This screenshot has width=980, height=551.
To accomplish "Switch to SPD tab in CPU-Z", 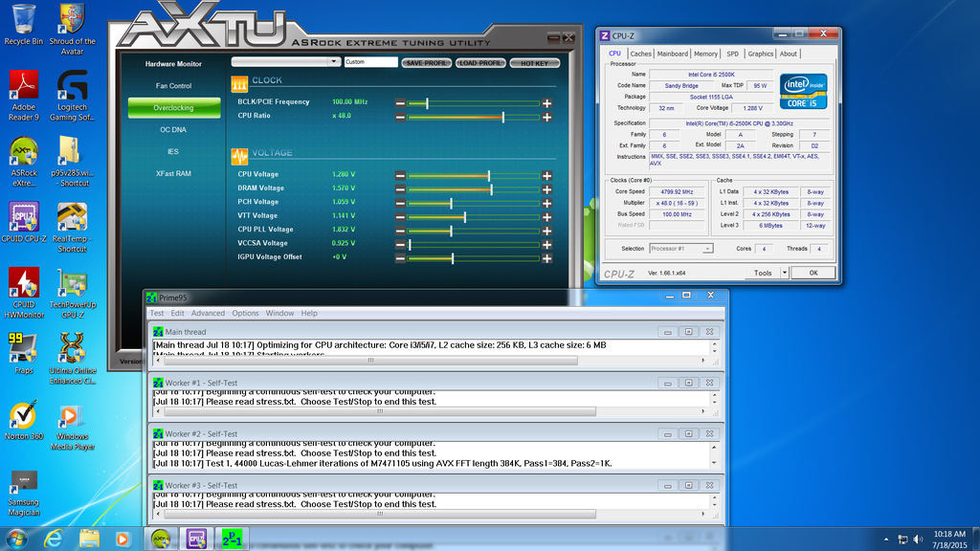I will pyautogui.click(x=732, y=55).
